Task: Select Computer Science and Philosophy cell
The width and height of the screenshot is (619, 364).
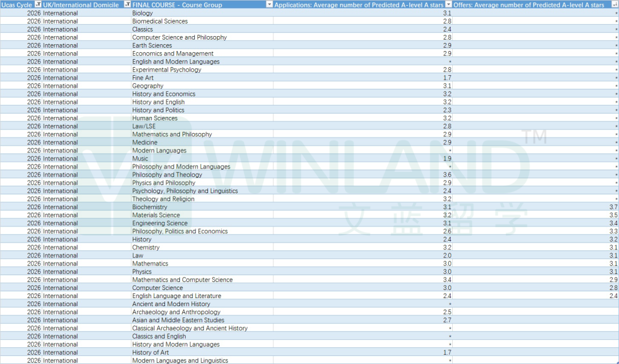Action: coord(202,37)
